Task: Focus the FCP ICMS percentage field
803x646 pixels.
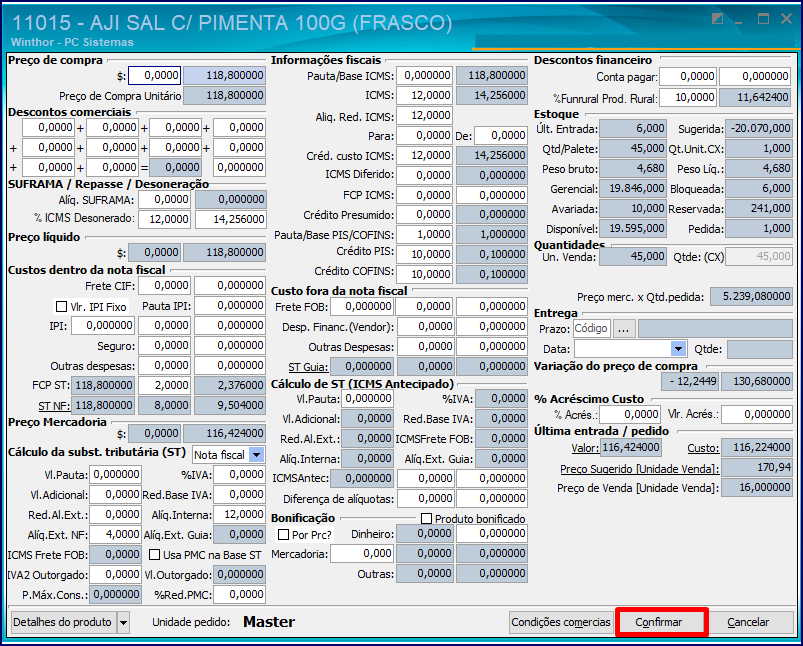Action: 424,195
